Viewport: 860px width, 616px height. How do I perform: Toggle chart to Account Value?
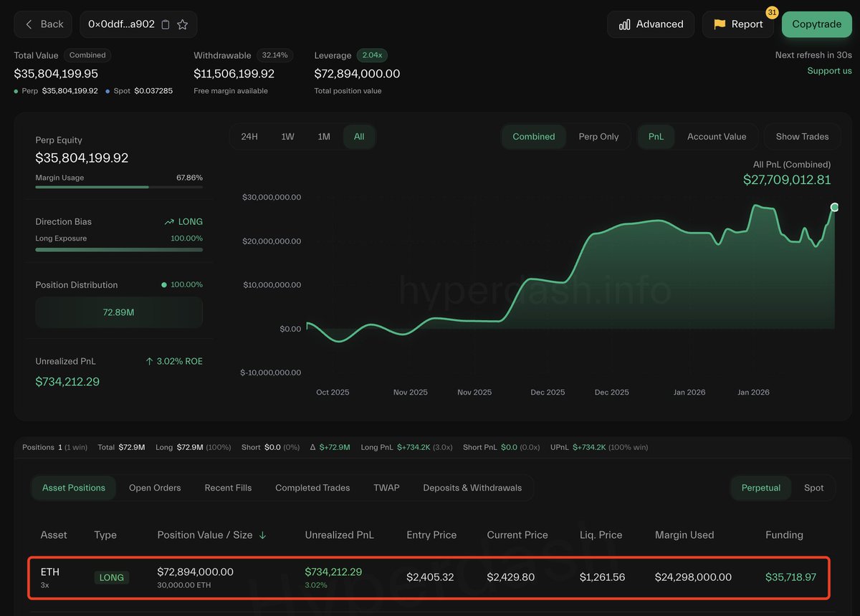pyautogui.click(x=717, y=136)
